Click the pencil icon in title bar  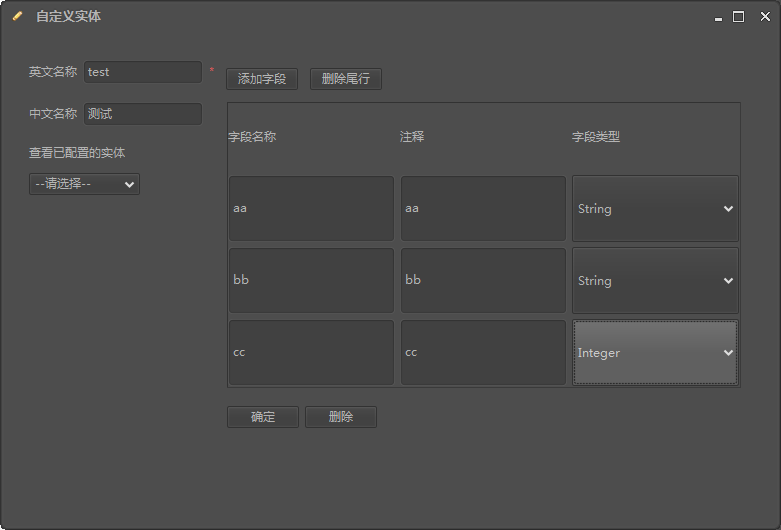(17, 16)
